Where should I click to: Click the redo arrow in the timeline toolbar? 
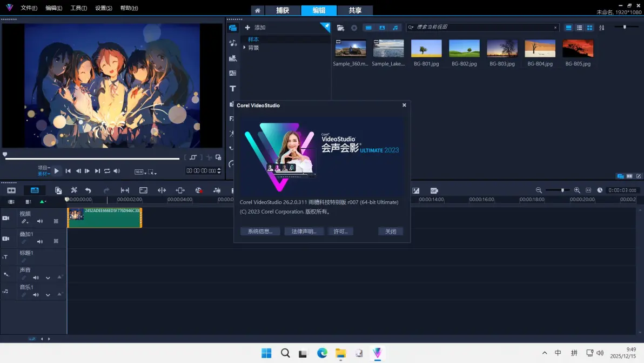pyautogui.click(x=106, y=190)
